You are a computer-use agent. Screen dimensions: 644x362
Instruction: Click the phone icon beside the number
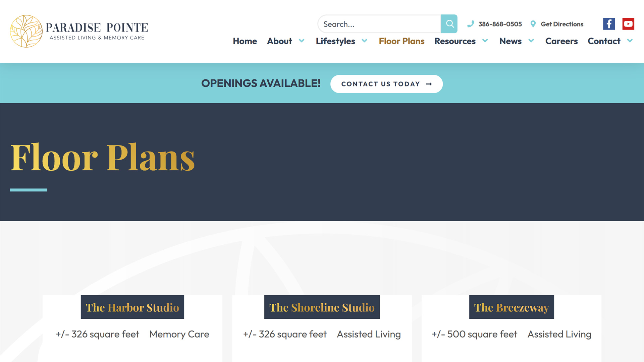(x=471, y=24)
